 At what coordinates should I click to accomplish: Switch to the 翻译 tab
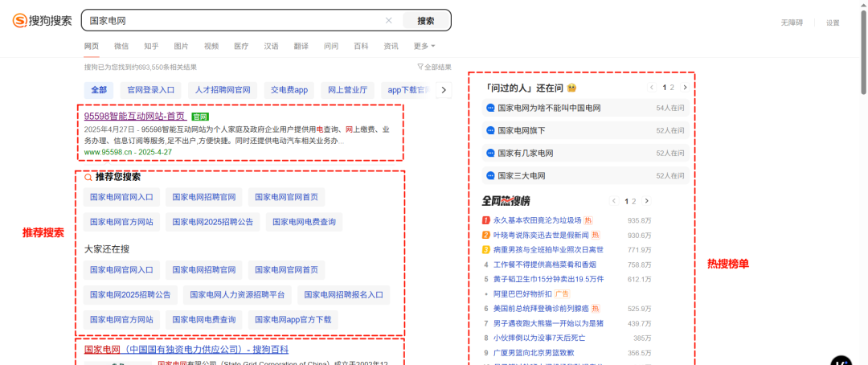301,46
